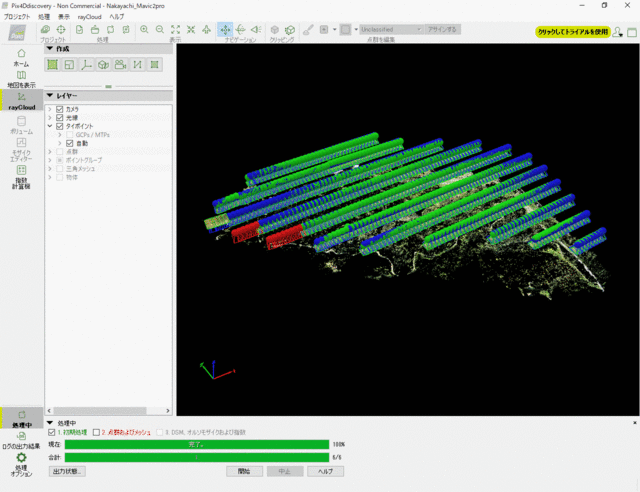Open the プロジェクト menu
This screenshot has width=640, height=492.
(17, 17)
